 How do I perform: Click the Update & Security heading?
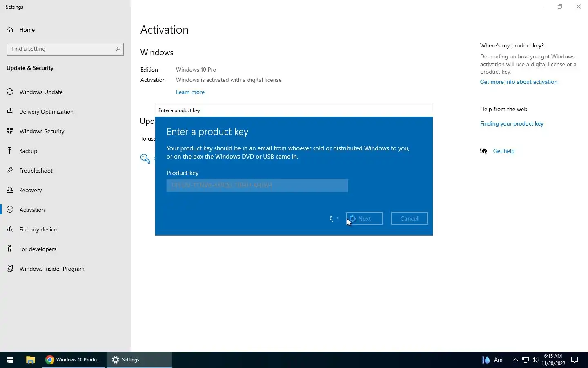(x=30, y=68)
